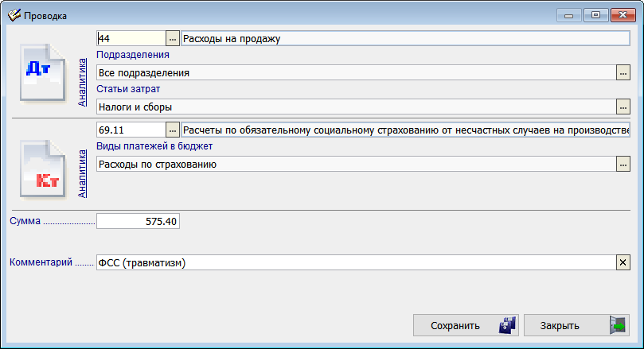Click the Сумма field with 575.40

coord(138,222)
